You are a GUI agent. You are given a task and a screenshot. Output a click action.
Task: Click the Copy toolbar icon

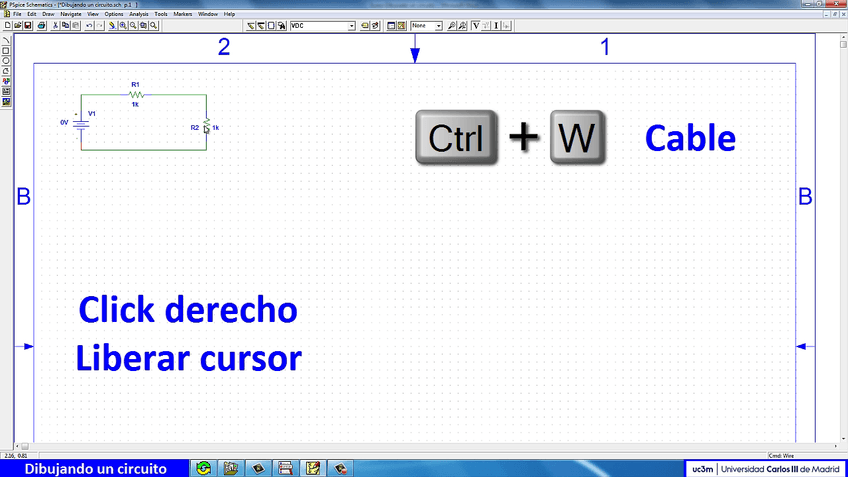click(x=65, y=25)
